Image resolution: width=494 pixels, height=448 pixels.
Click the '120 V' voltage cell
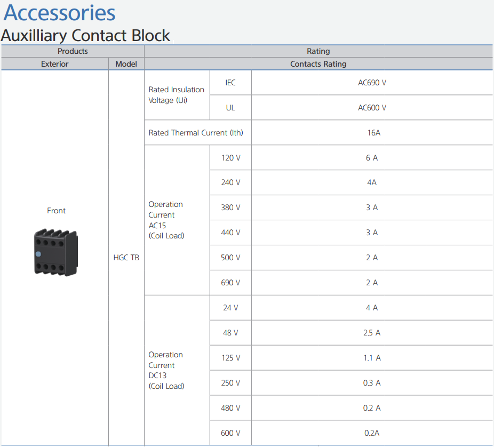(x=230, y=157)
